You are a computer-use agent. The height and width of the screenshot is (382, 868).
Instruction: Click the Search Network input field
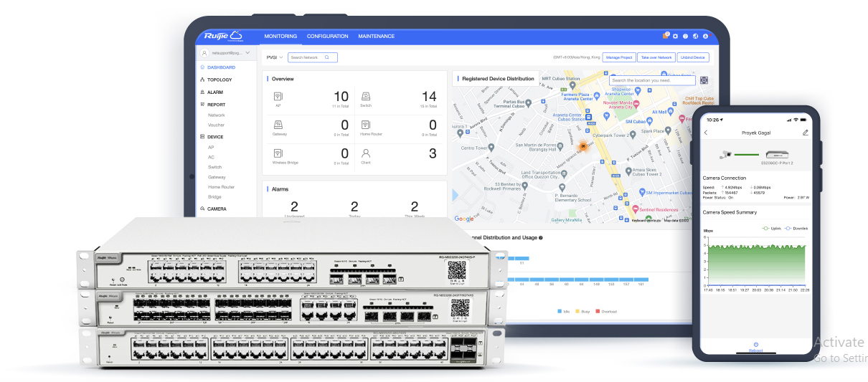[308, 57]
